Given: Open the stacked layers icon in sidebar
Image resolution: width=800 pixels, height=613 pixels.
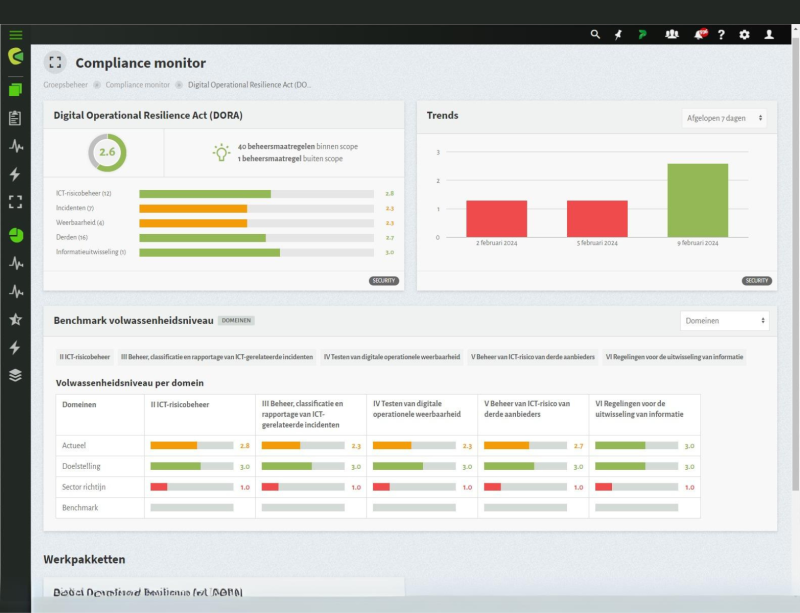Looking at the screenshot, I should (15, 375).
